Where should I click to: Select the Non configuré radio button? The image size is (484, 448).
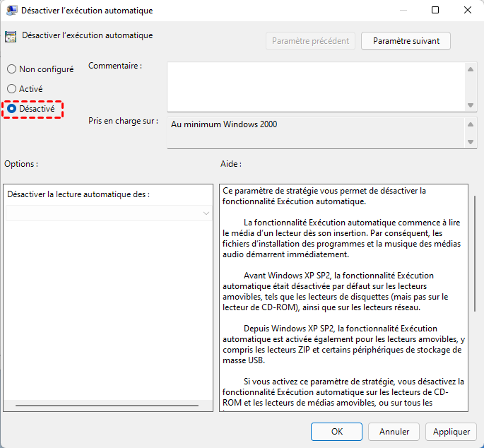(x=12, y=69)
